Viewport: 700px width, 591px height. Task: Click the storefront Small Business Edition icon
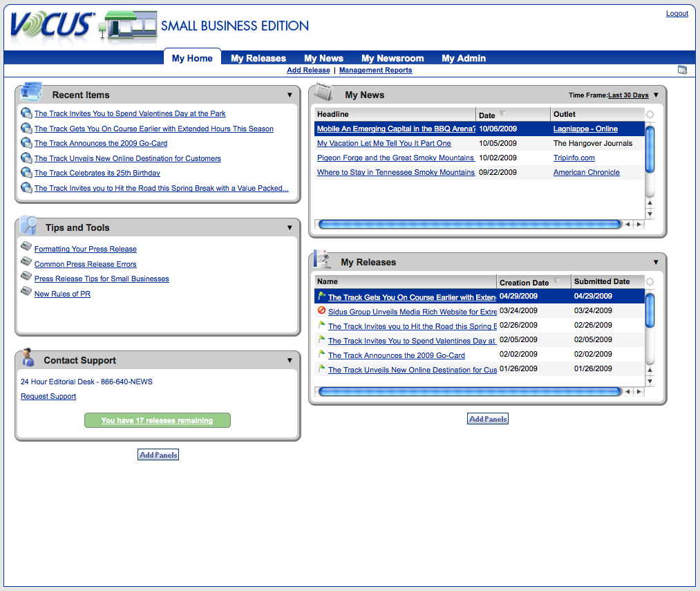[129, 26]
